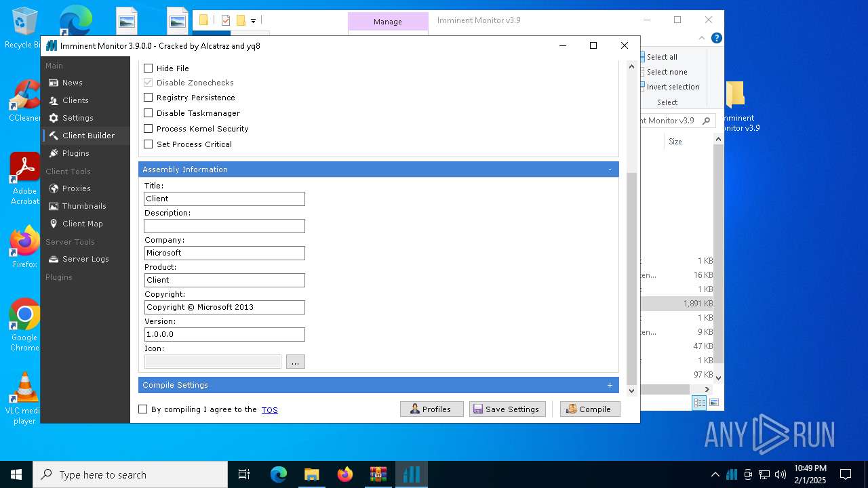
Task: Click the Disable Zonechecks checkbox
Action: click(x=149, y=83)
